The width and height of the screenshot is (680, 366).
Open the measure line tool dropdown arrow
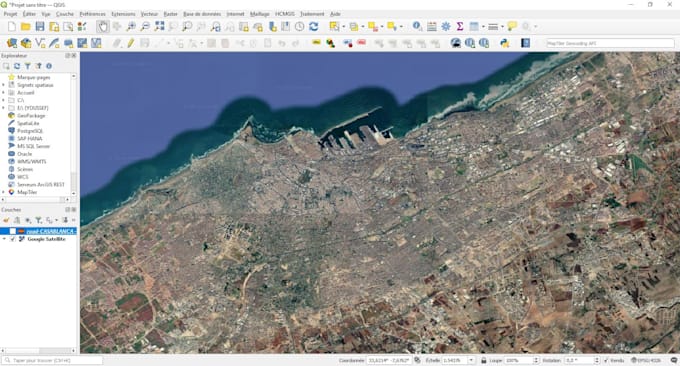pyautogui.click(x=502, y=27)
